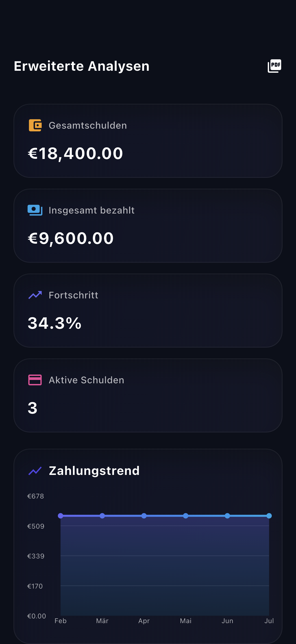The width and height of the screenshot is (296, 644).
Task: Tap the Mär data point on chart
Action: (x=102, y=516)
